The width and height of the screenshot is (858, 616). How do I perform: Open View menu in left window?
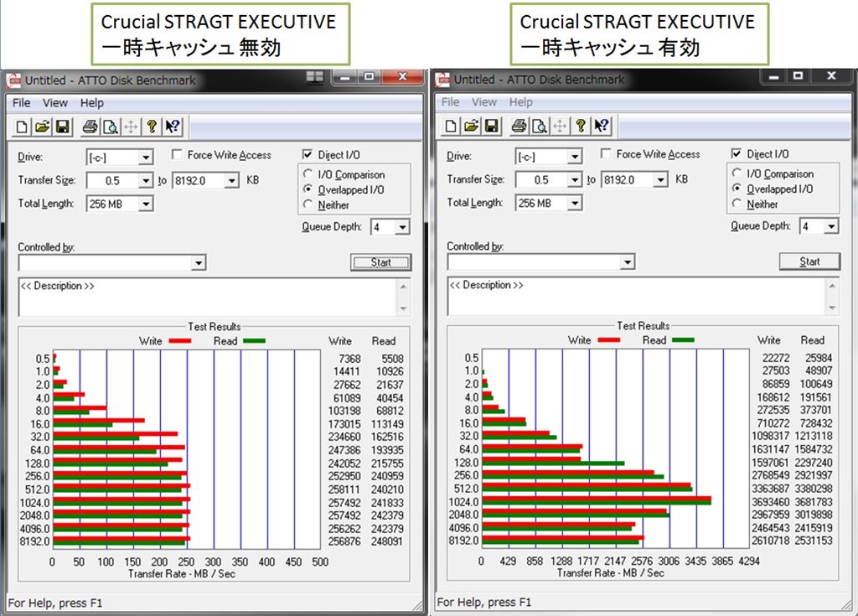click(55, 103)
